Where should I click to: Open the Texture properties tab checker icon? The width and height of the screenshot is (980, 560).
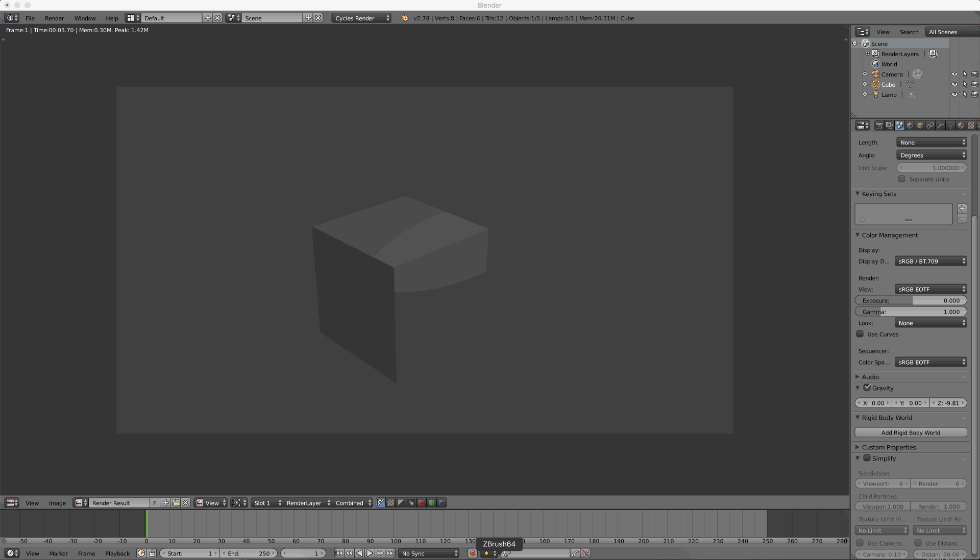(971, 125)
